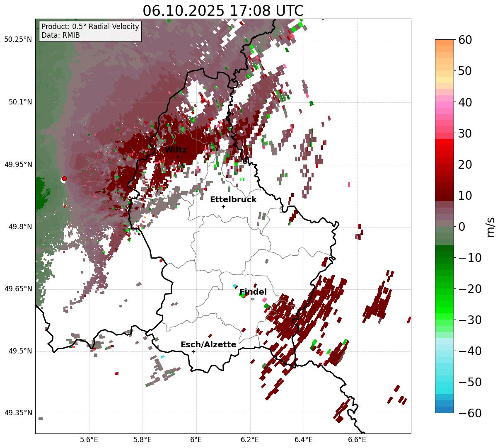Image resolution: width=500 pixels, height=448 pixels.
Task: Click the 6.2°E longitude label
Action: pyautogui.click(x=250, y=439)
